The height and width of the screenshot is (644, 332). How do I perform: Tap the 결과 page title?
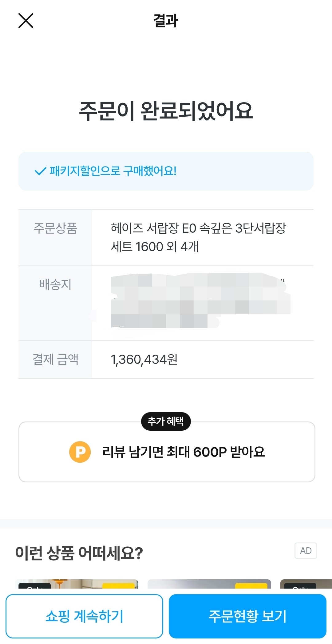[x=166, y=21]
